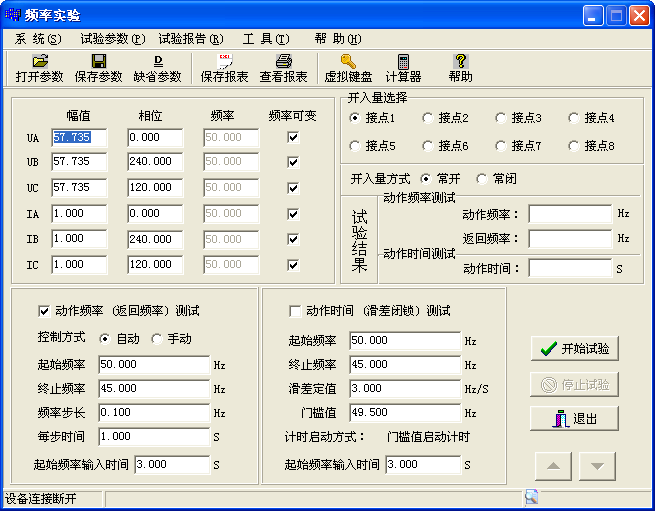Click the magnifier icon in status bar

point(531,497)
